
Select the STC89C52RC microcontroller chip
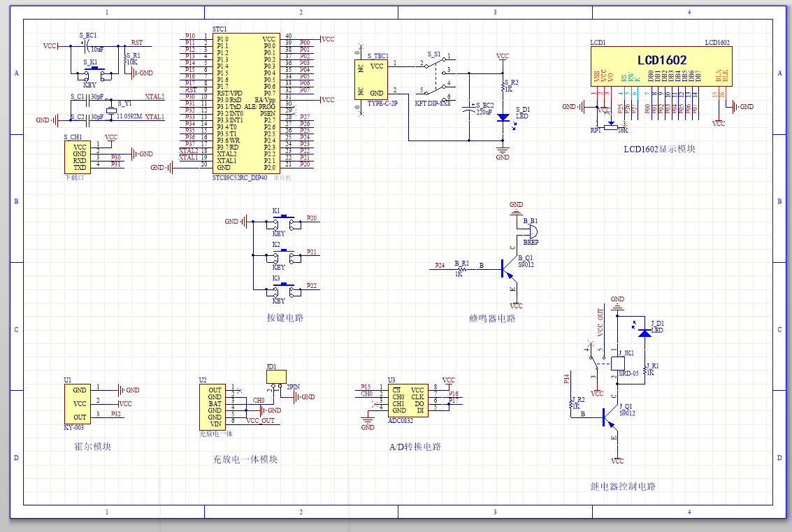pyautogui.click(x=247, y=103)
